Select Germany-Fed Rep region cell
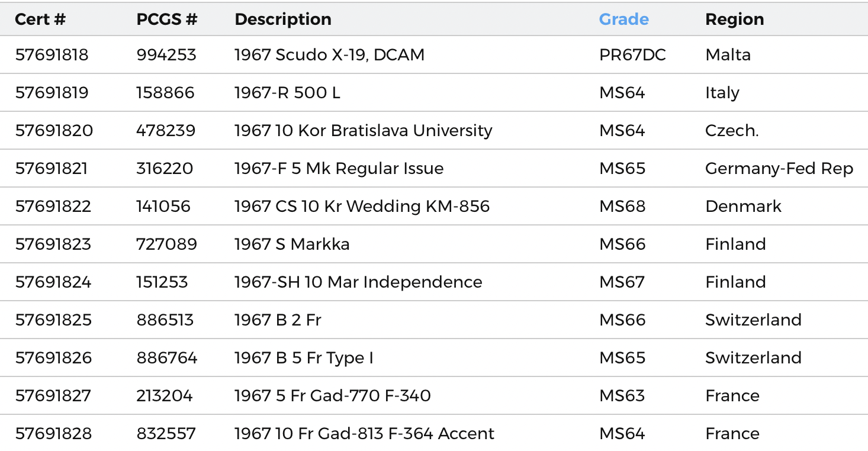This screenshot has height=451, width=868. (779, 169)
